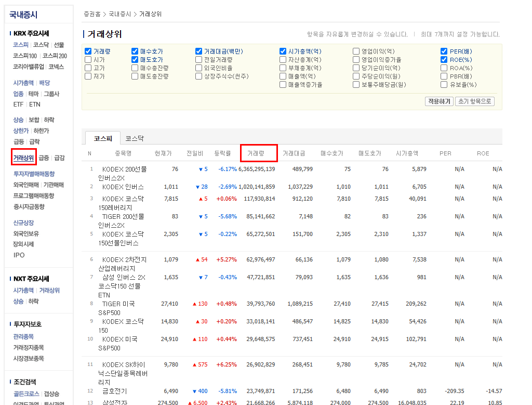Enable the PBR(배) checkbox

tap(444, 76)
